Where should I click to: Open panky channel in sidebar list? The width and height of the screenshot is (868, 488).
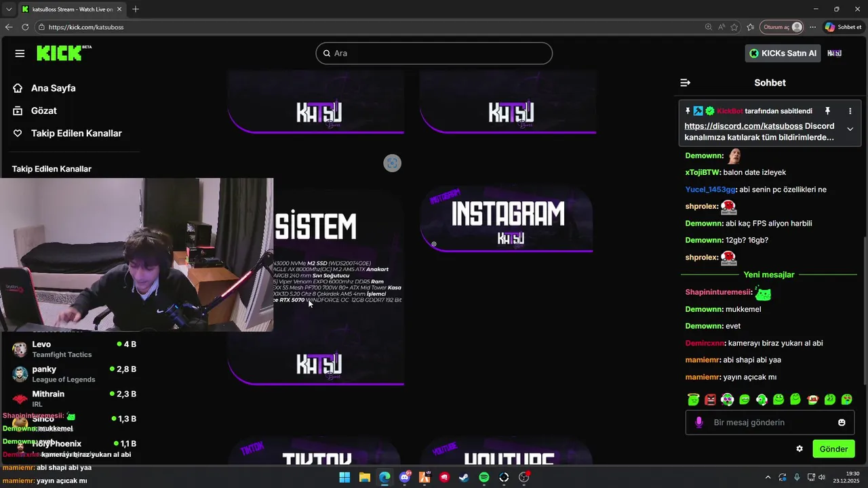pyautogui.click(x=75, y=374)
